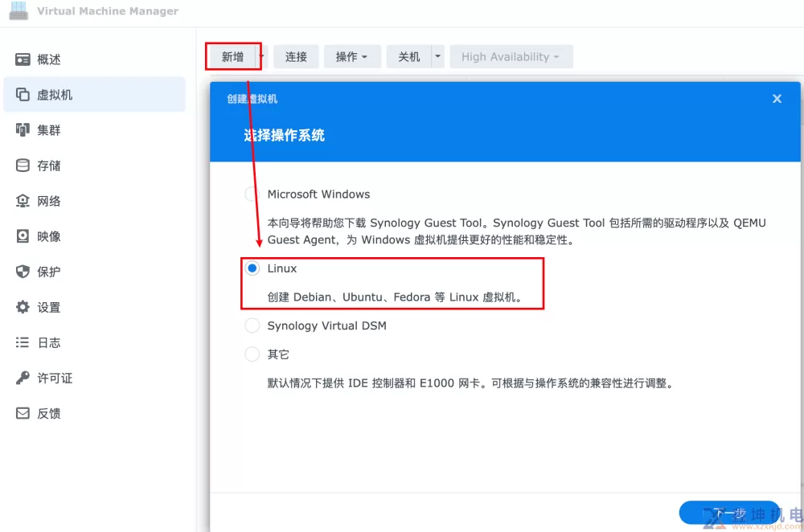Expand the 新增 dropdown arrow
Screen dimensions: 804x532
tap(261, 56)
